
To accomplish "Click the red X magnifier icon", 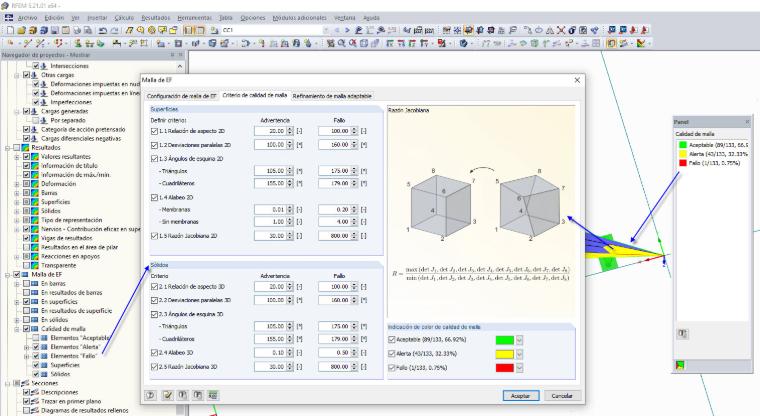I will click(x=352, y=43).
